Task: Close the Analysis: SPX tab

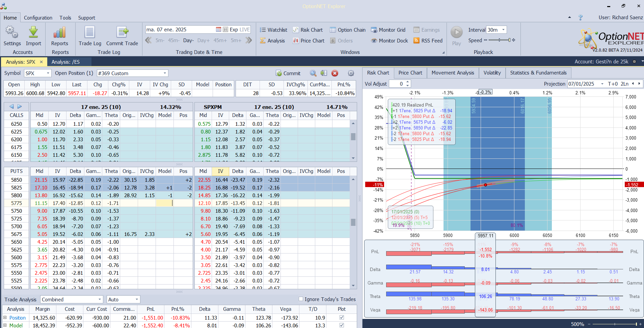Action: 41,62
